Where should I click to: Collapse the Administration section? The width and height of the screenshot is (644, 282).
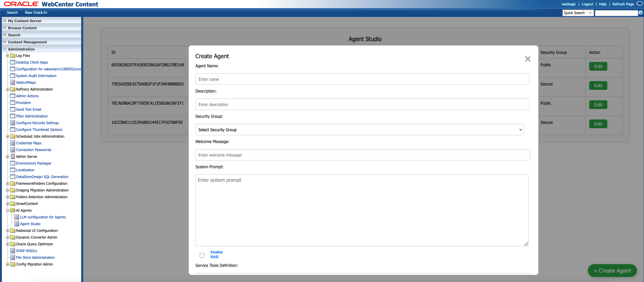coord(5,49)
